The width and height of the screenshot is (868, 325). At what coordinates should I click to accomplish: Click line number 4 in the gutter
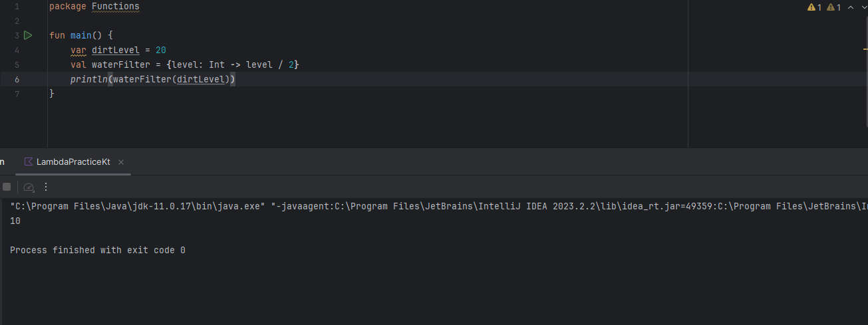pos(17,50)
